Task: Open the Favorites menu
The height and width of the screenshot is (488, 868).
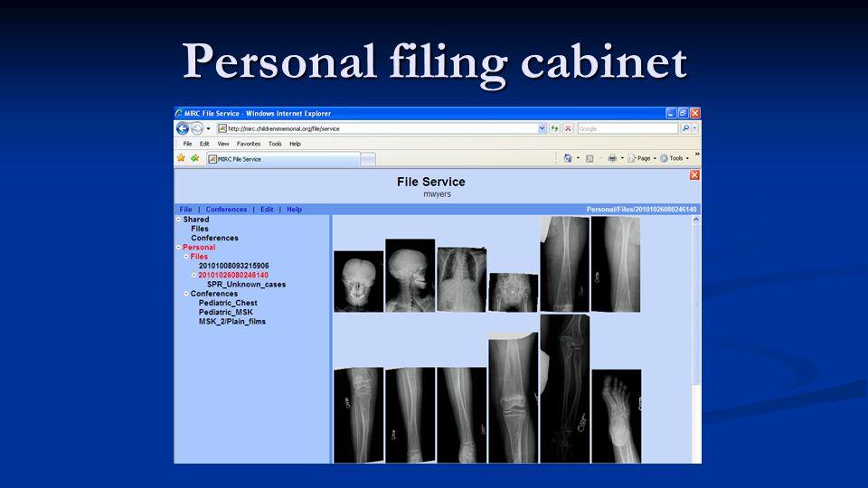Action: pos(249,144)
